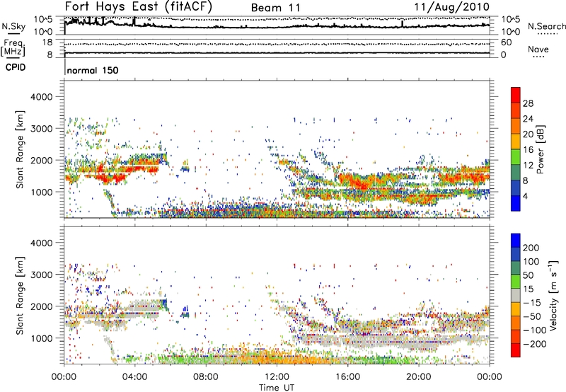The height and width of the screenshot is (392, 566).
Task: Click the noise spike near 19:00 in N.Sky plot
Action: (402, 23)
